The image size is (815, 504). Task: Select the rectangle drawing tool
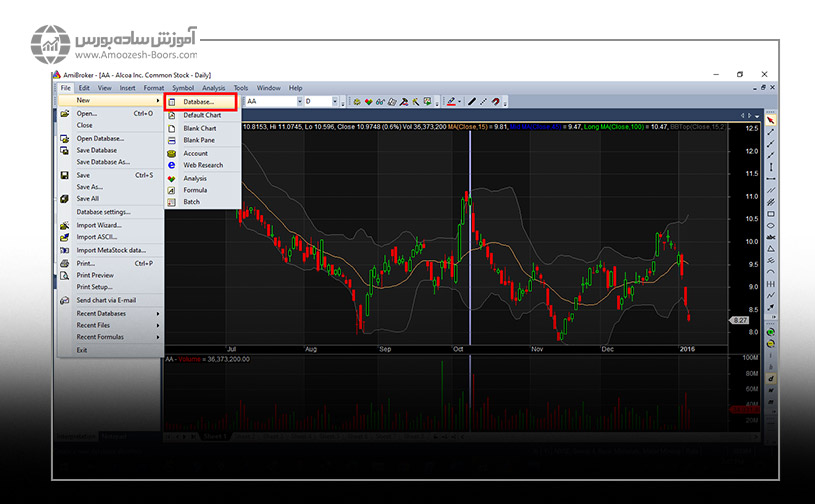771,214
